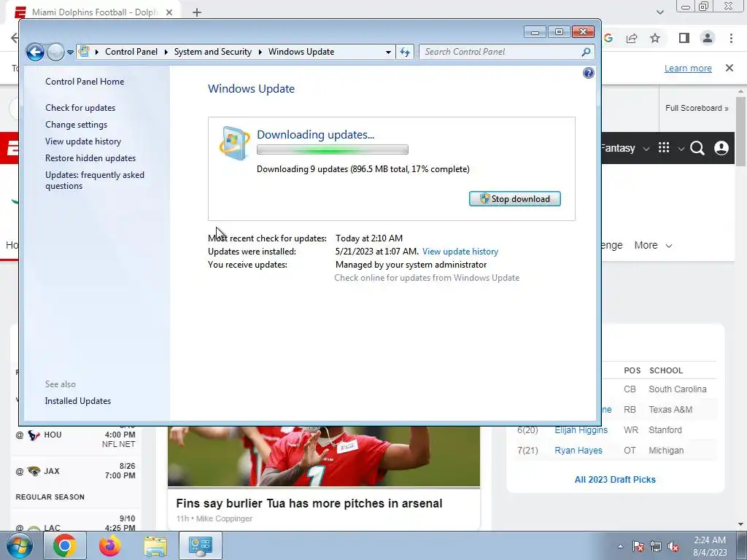Toggle Chrome side panel icon
This screenshot has width=747, height=560.
[684, 39]
